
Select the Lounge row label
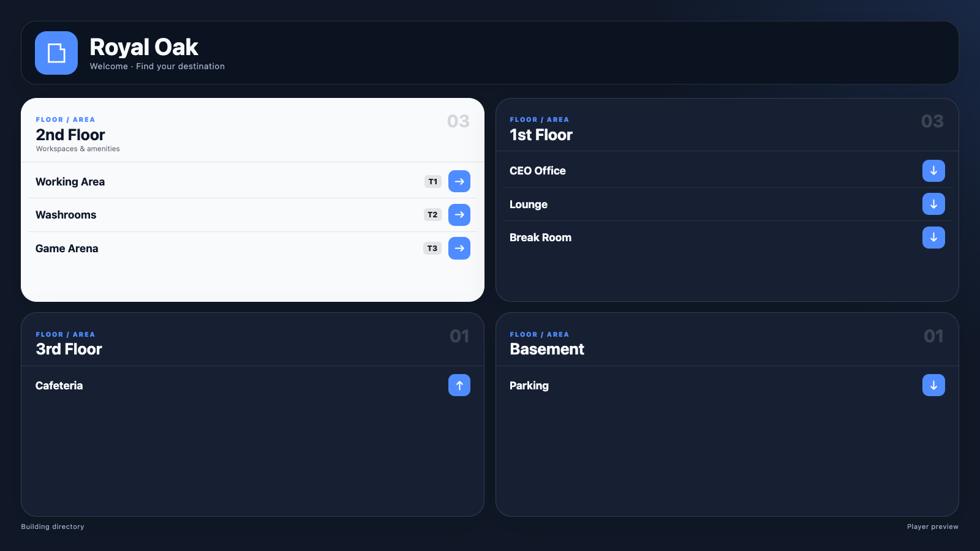pos(529,204)
